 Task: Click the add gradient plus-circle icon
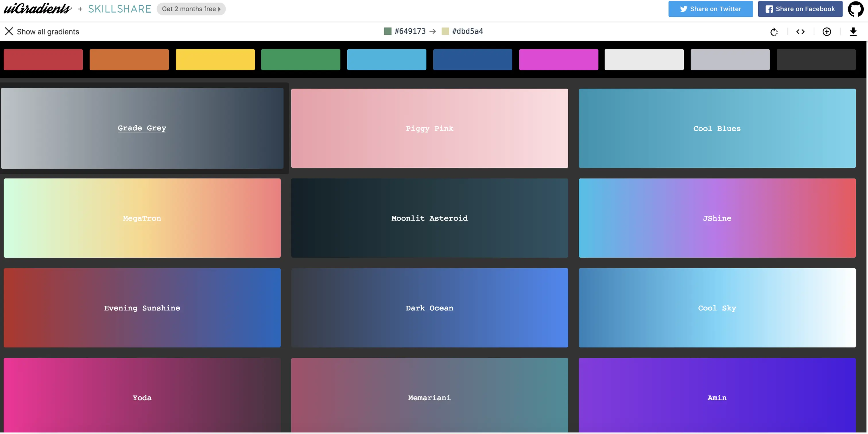point(827,32)
